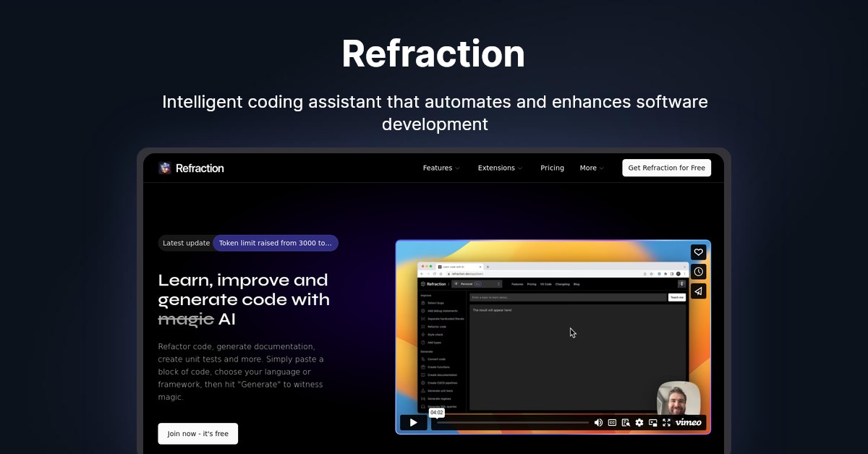Play the Vimeo video
868x454 pixels.
click(413, 422)
